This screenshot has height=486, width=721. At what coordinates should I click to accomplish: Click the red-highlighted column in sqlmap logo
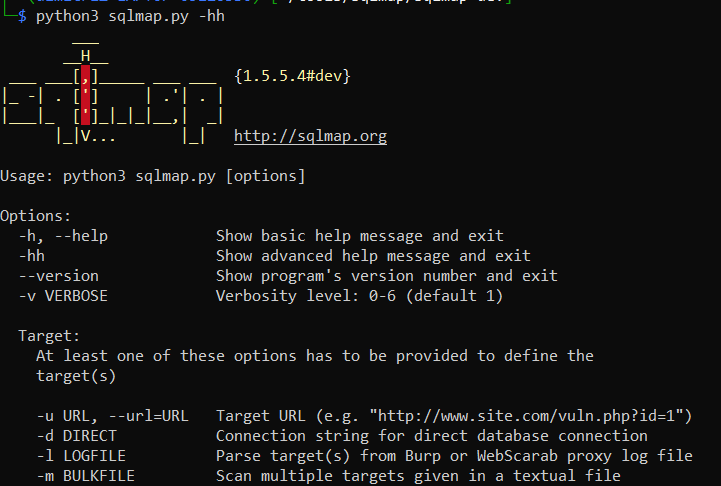click(86, 95)
